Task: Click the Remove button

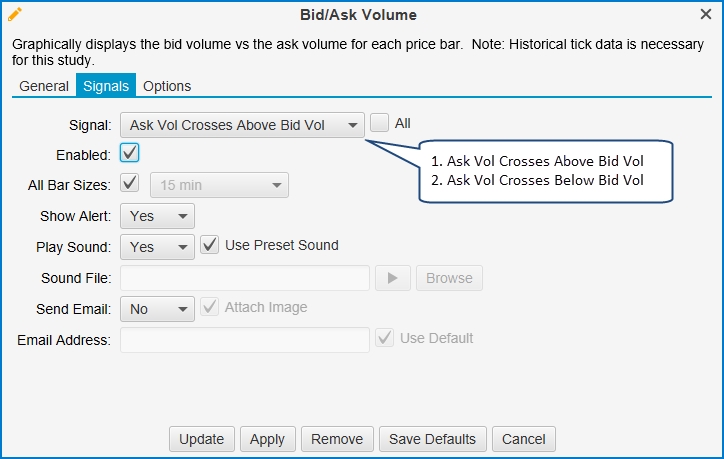Action: click(337, 439)
